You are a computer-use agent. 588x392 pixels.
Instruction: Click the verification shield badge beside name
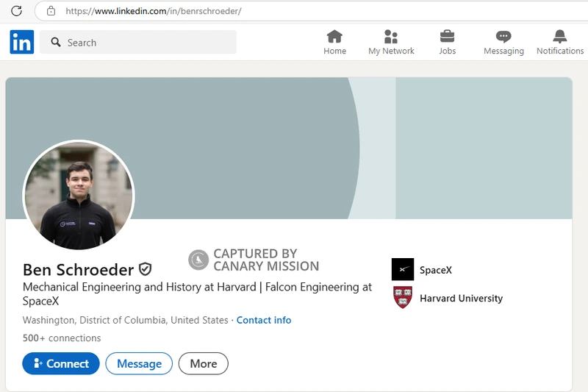click(146, 269)
